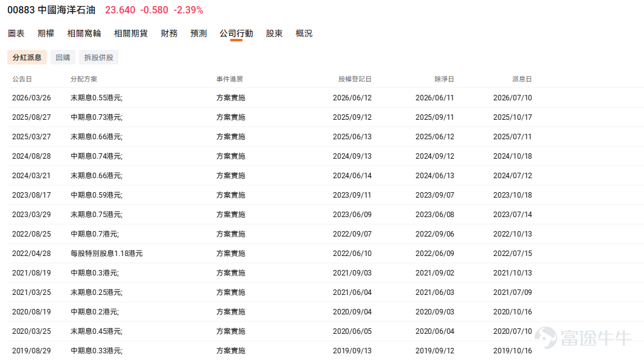The width and height of the screenshot is (644, 360).
Task: Select the 分紅派息 filter button
Action: (27, 58)
